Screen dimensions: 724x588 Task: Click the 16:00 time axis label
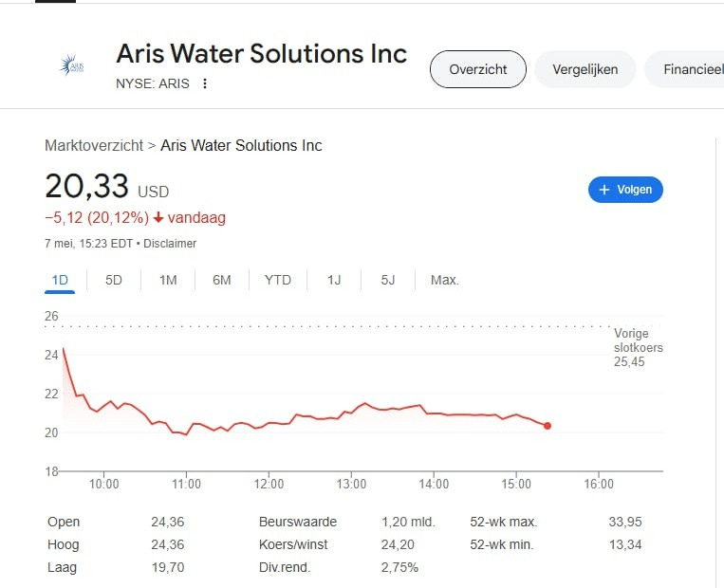pyautogui.click(x=599, y=484)
